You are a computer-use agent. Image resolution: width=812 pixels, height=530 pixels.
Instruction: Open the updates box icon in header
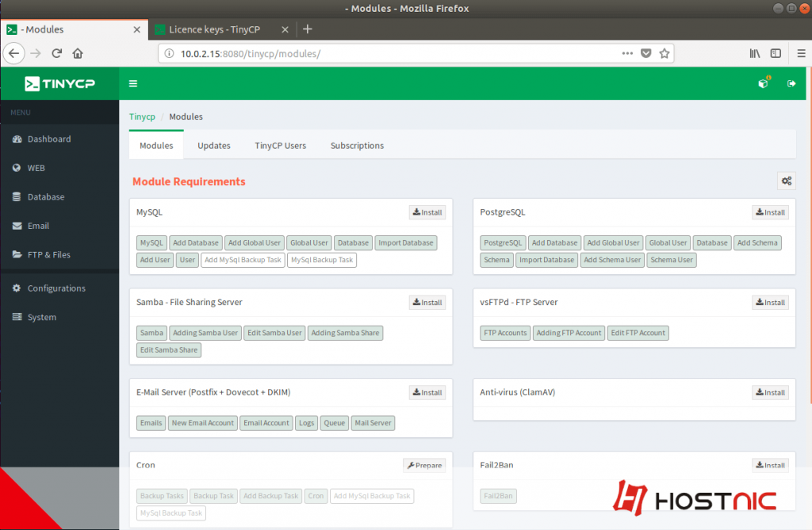tap(764, 83)
